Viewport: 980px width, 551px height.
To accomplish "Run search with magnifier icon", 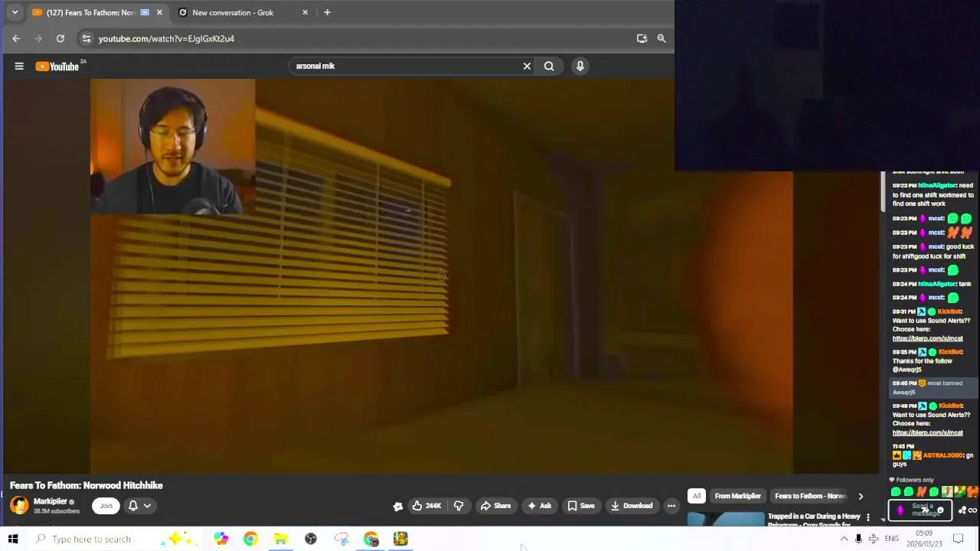I will click(549, 66).
